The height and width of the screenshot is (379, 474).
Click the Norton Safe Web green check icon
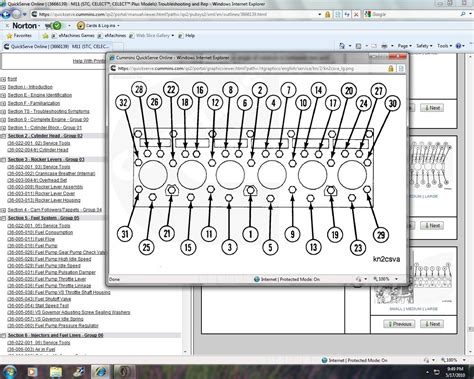[57, 25]
